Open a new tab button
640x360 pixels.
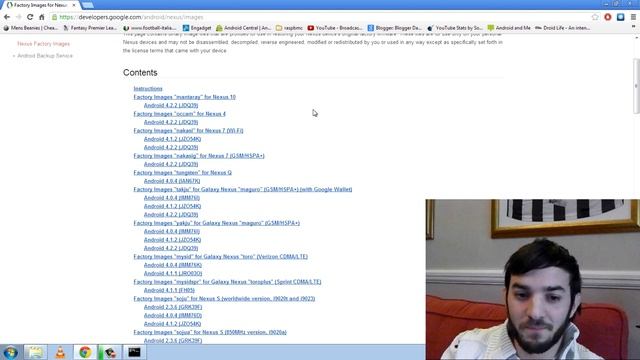(87, 5)
